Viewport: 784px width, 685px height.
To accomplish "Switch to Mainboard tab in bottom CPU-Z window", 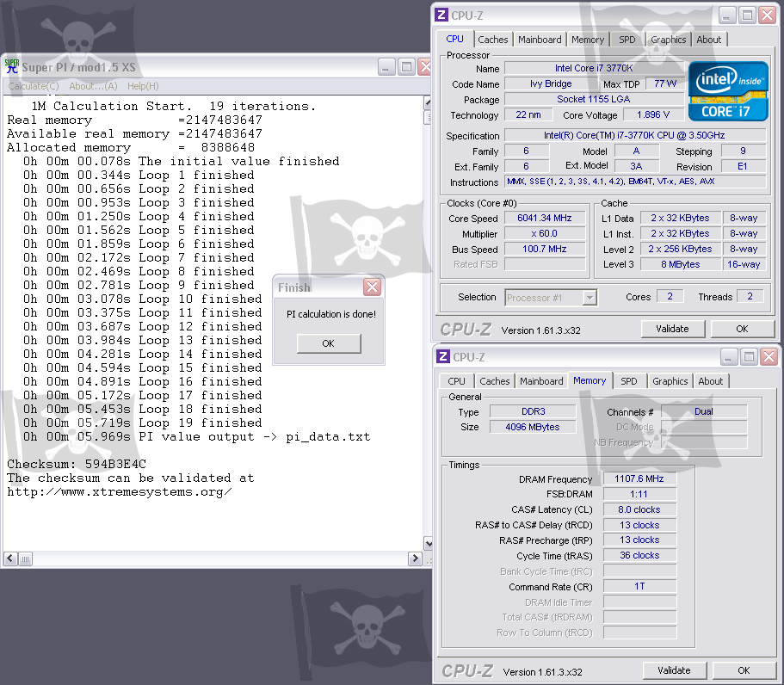I will pos(541,381).
